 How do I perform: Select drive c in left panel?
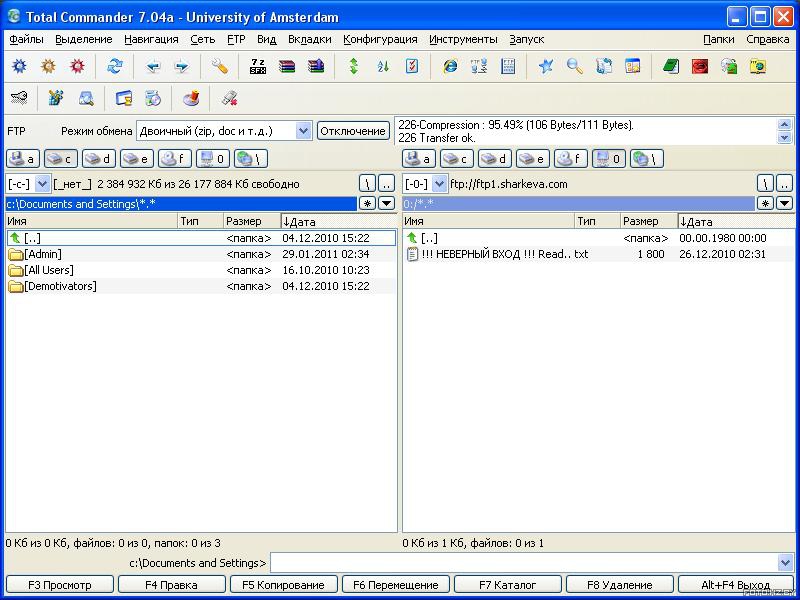(x=61, y=159)
